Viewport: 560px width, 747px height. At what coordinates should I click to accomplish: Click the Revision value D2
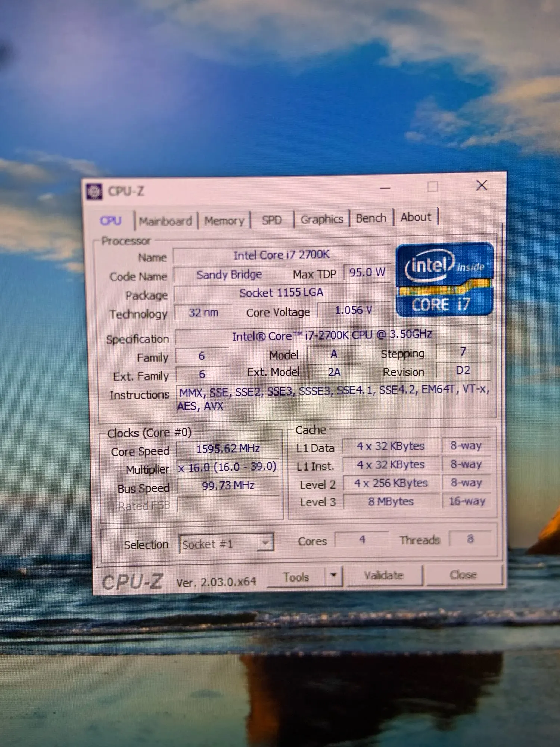tap(463, 371)
